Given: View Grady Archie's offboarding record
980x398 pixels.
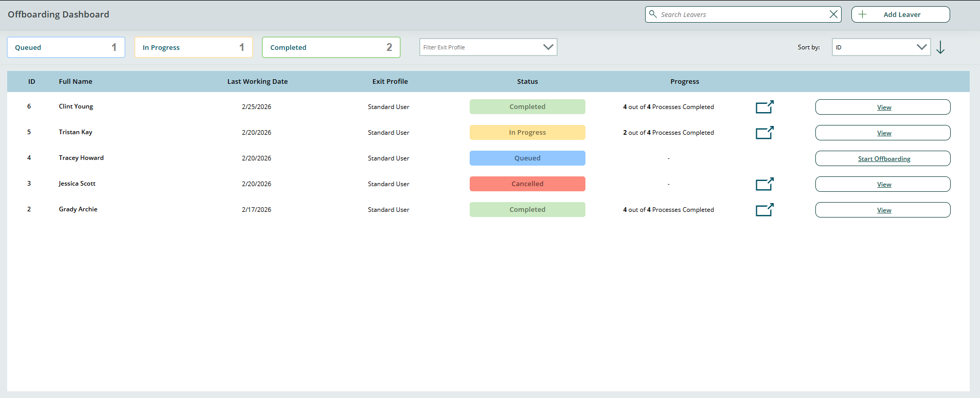Looking at the screenshot, I should pyautogui.click(x=883, y=210).
